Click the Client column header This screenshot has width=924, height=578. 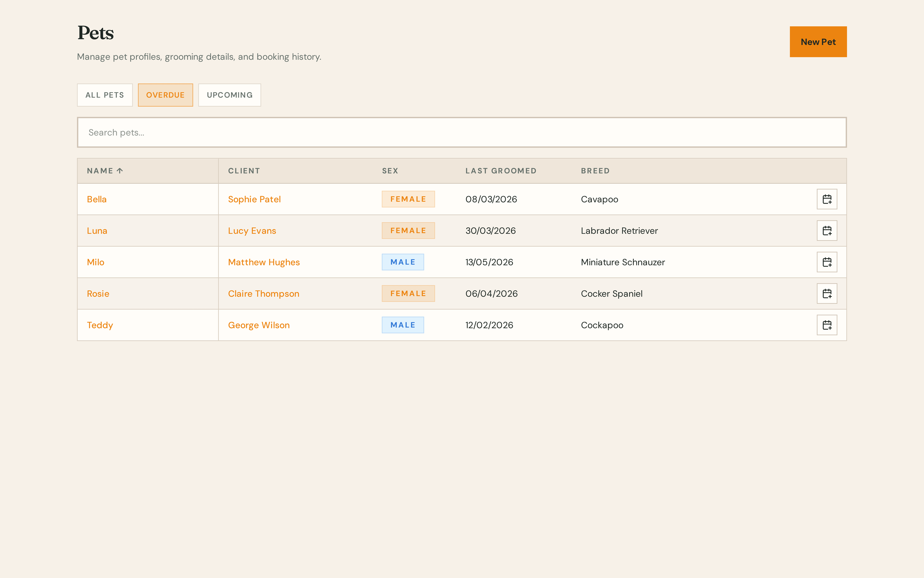(244, 171)
